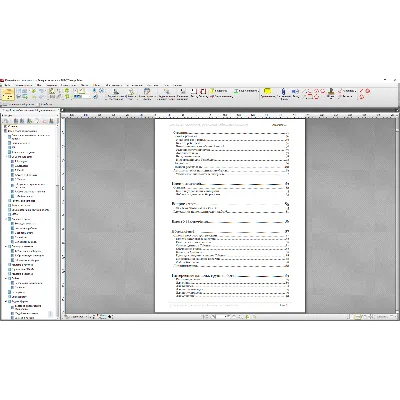Select the yellow sticky note tool
The width and height of the screenshot is (400, 400).
(267, 91)
